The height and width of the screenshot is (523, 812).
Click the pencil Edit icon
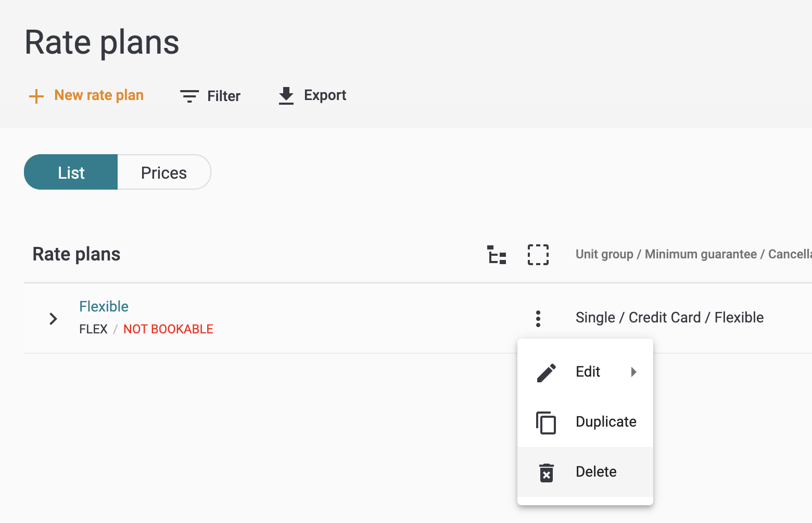[547, 372]
